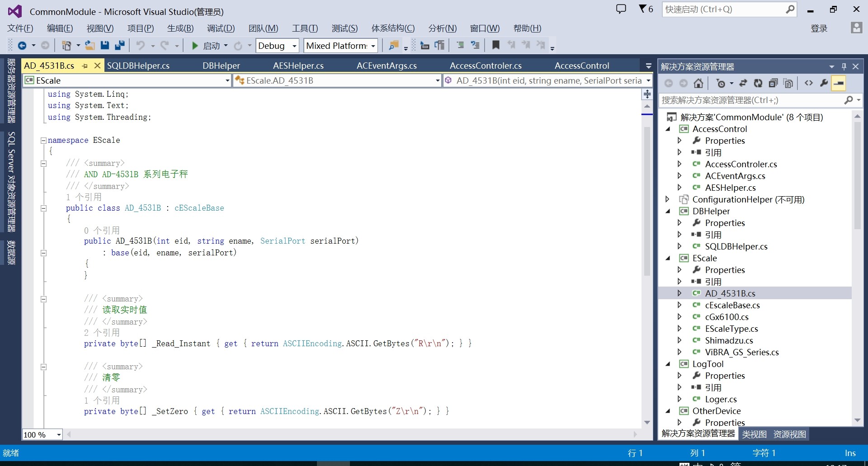This screenshot has height=466, width=868.
Task: Click the editor split-window handle above scrollbar
Action: (647, 94)
